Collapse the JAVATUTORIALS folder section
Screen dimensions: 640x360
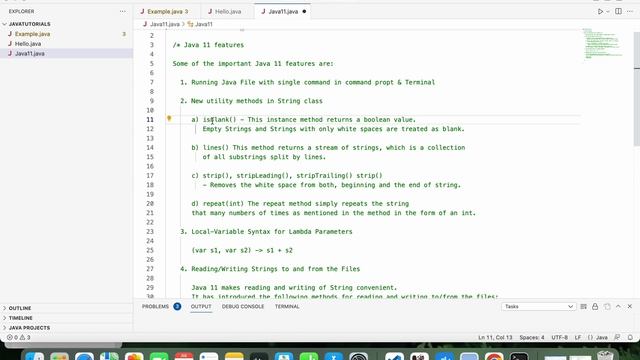pos(67,24)
